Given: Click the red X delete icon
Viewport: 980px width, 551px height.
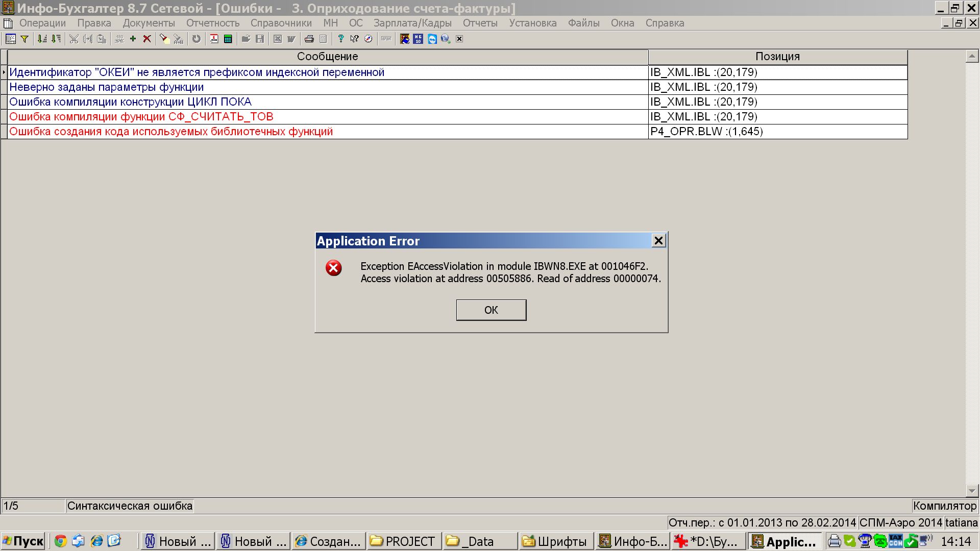Looking at the screenshot, I should pos(147,39).
